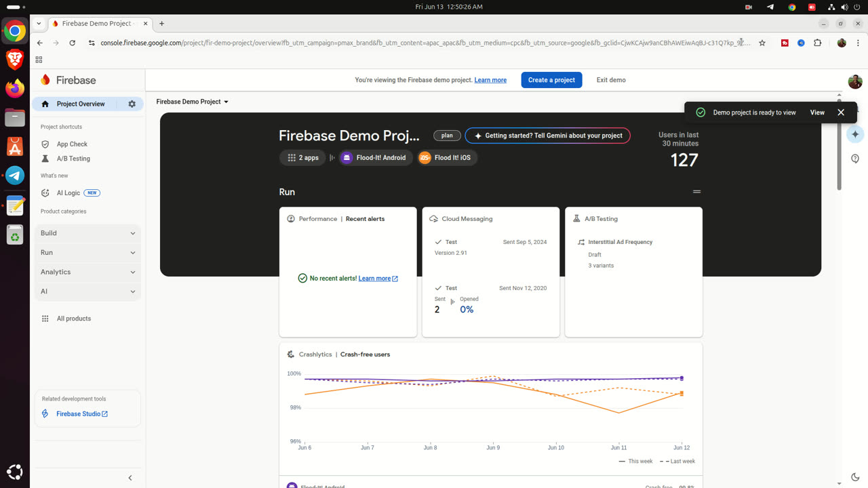Click the Firebase logo in sidebar
This screenshot has height=488, width=868.
point(68,80)
